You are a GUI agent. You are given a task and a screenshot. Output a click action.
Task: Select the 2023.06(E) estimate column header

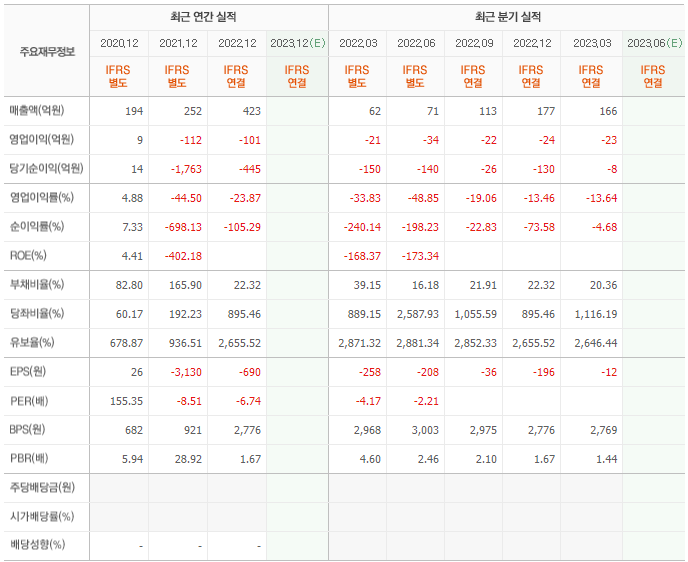click(655, 43)
